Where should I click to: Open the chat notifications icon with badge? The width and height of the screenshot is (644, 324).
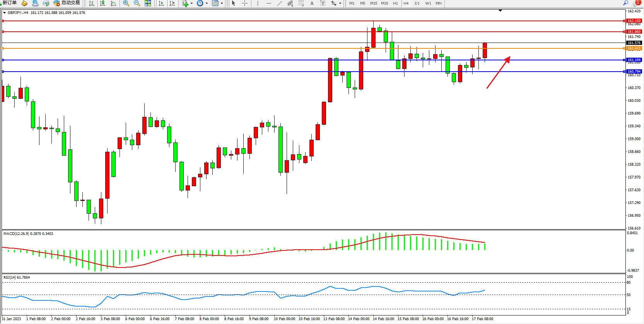(x=636, y=3)
